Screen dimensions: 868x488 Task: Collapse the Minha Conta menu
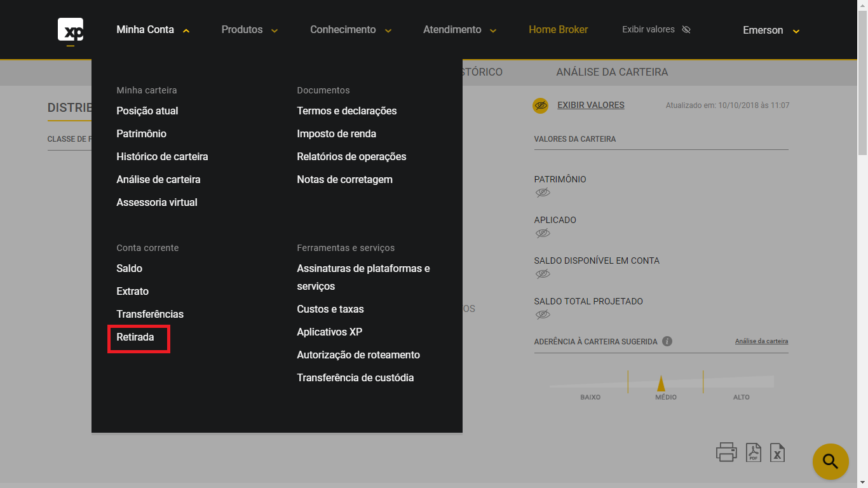pos(153,30)
